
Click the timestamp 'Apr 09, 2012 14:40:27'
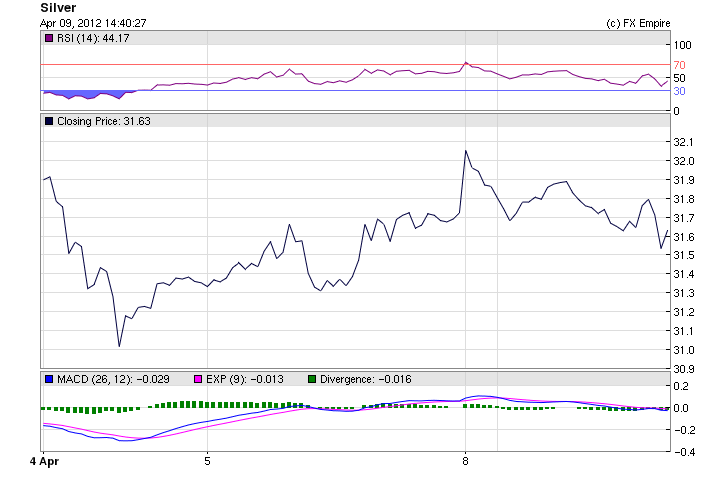click(93, 23)
